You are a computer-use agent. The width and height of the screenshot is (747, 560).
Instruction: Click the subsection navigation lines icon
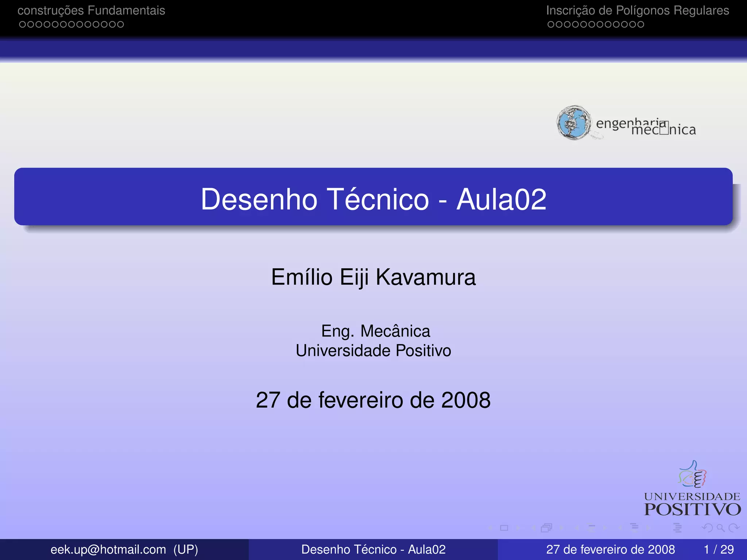pos(592,528)
